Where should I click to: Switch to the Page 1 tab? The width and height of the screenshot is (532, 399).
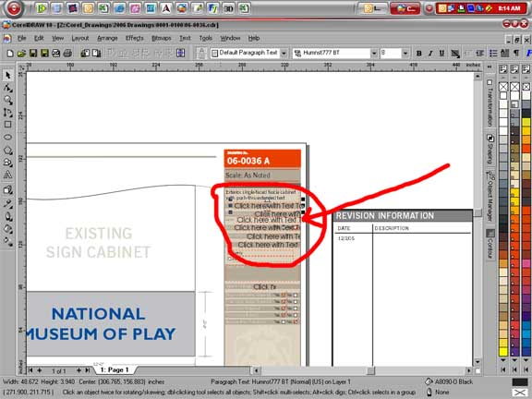pos(115,370)
